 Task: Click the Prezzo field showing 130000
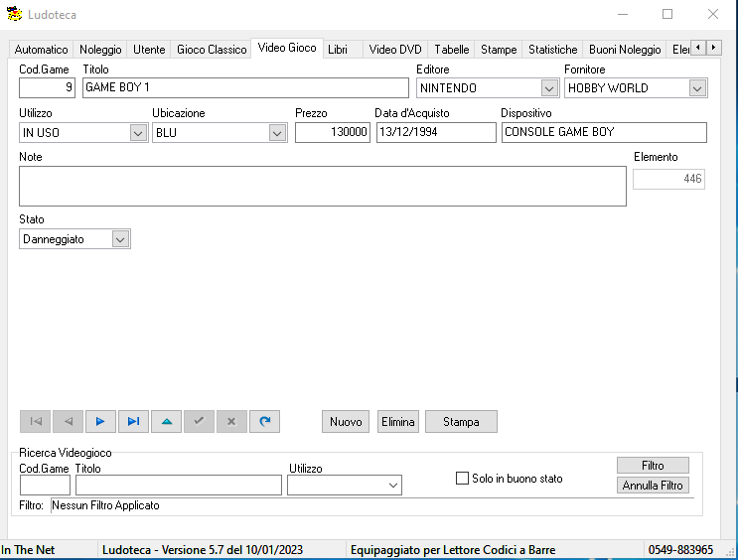point(333,132)
